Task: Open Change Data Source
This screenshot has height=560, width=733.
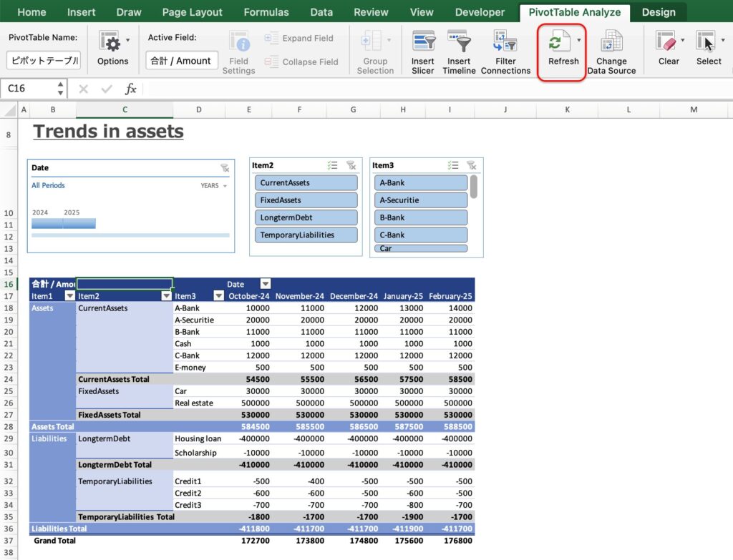Action: coord(611,51)
